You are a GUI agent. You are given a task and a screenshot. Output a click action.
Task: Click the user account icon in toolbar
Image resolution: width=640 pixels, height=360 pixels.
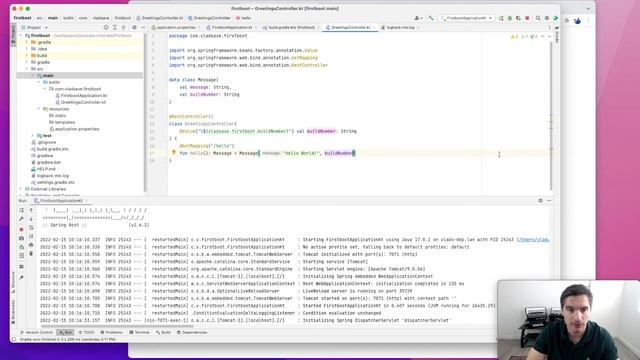[417, 18]
